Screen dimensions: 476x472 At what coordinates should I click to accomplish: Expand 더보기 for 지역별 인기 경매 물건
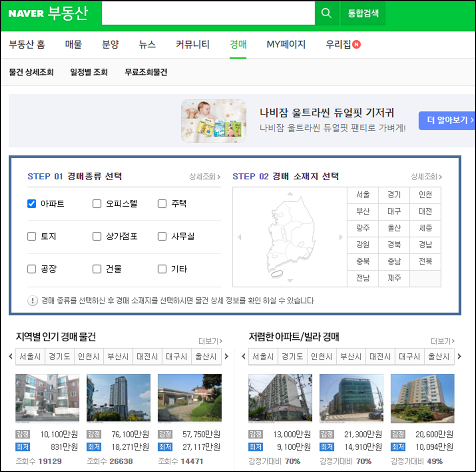(x=209, y=341)
